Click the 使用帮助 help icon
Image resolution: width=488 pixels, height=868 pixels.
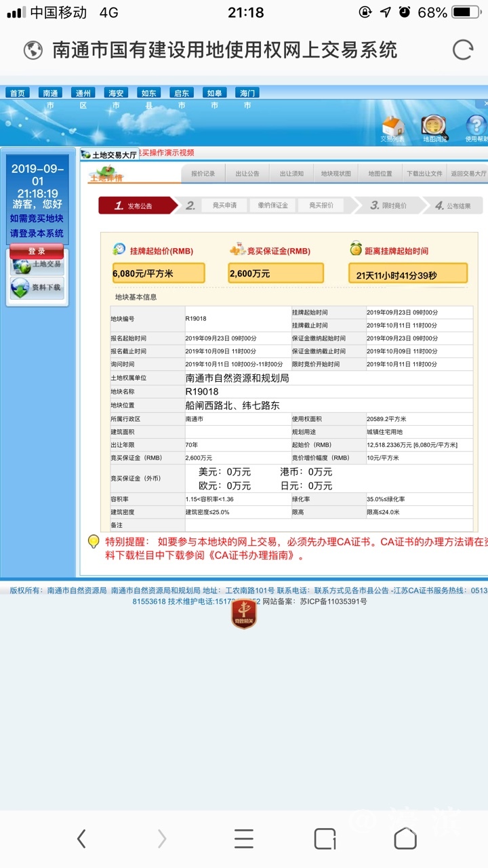[476, 127]
